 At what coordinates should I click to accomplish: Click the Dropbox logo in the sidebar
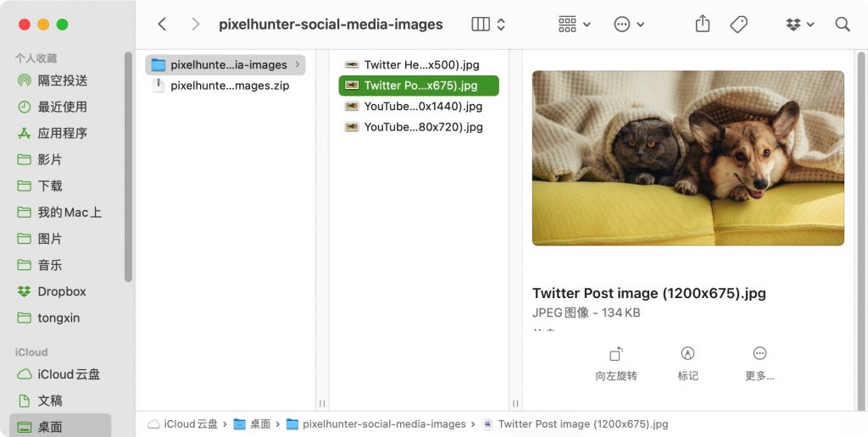24,291
